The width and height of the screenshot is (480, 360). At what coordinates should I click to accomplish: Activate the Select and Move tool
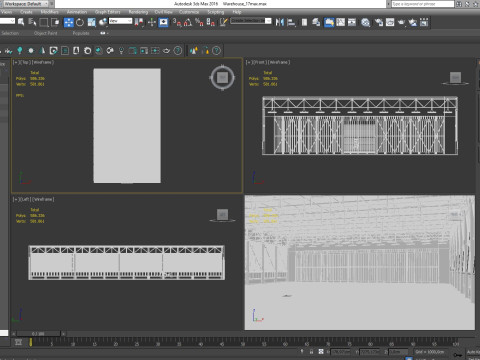(x=69, y=22)
